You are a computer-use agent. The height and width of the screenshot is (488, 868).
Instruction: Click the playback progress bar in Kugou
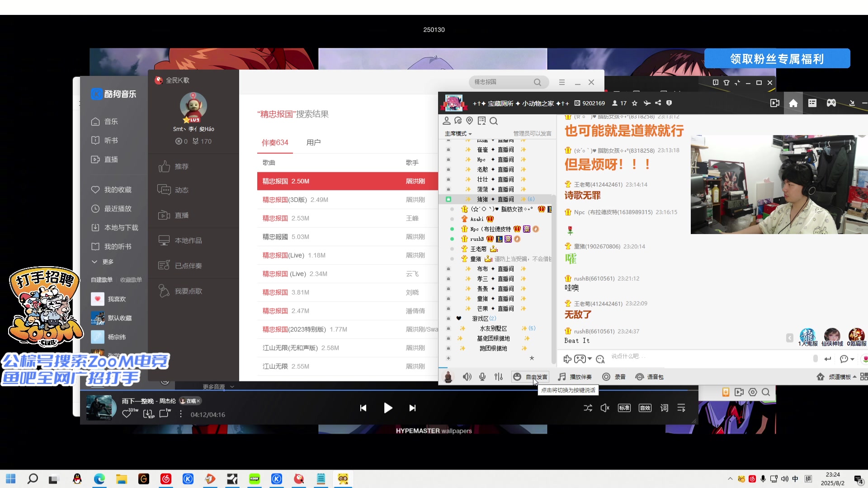pos(389,389)
